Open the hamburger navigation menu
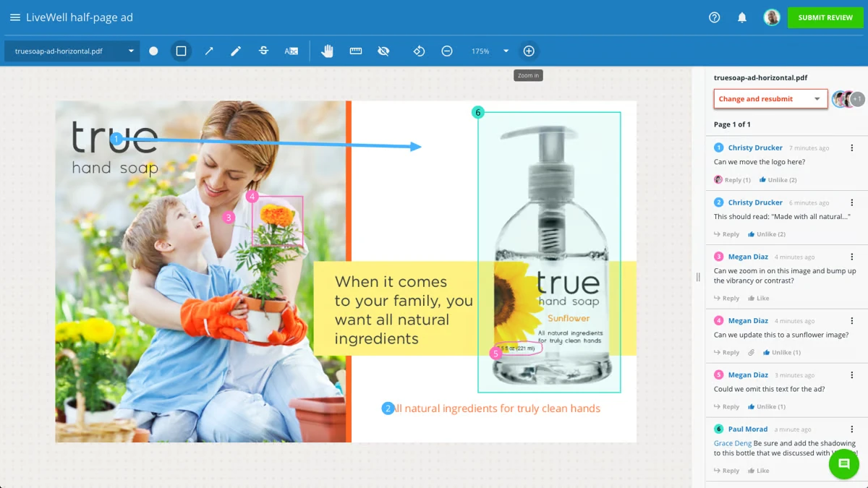The image size is (868, 488). [x=14, y=17]
